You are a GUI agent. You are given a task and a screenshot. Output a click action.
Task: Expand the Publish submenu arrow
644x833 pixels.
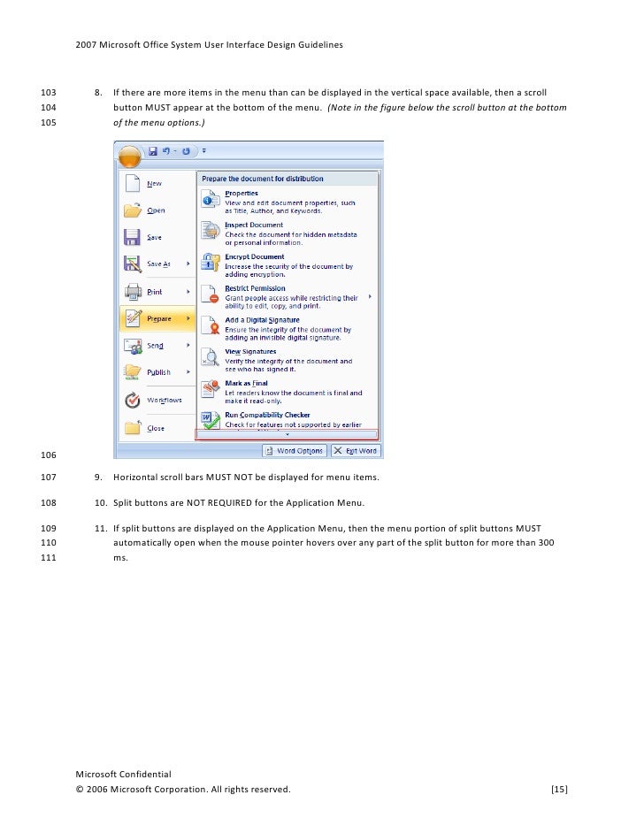click(x=188, y=372)
